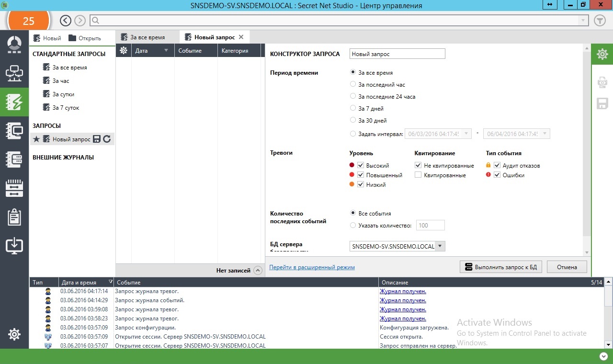The width and height of the screenshot is (613, 364).
Task: Select the За последний час radio button
Action: [x=353, y=84]
